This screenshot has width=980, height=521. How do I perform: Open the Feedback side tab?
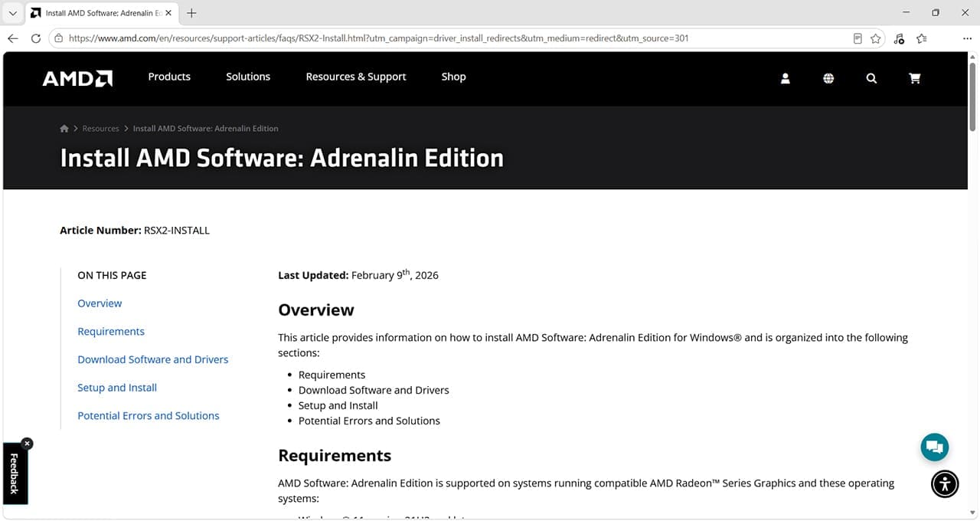[x=14, y=473]
